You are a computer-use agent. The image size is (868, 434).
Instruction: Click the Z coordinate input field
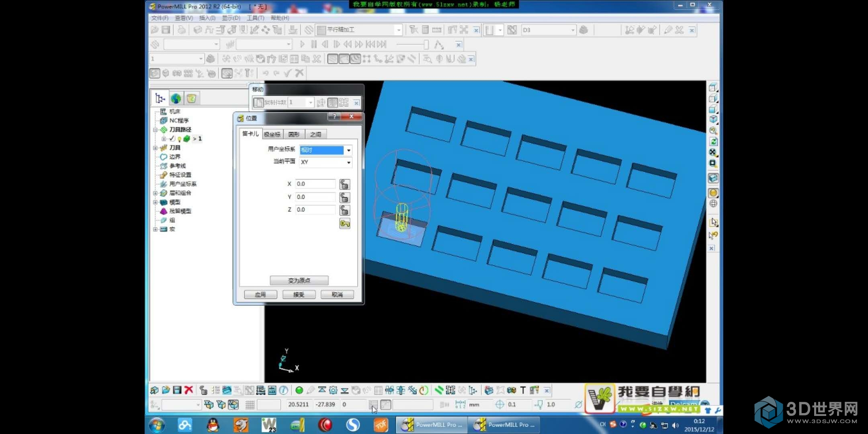click(x=315, y=210)
